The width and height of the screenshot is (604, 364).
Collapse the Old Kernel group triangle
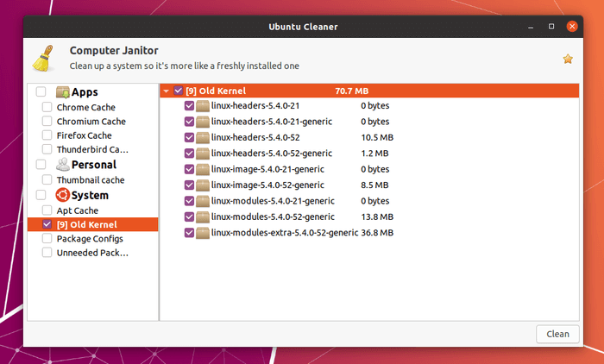(x=167, y=91)
